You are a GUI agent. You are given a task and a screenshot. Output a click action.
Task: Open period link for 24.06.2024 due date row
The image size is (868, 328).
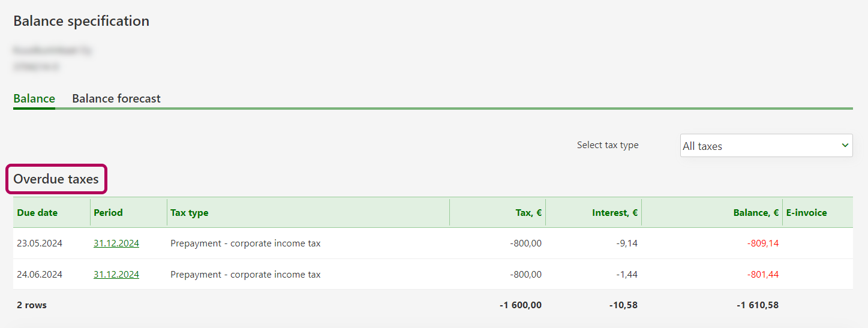(x=116, y=275)
